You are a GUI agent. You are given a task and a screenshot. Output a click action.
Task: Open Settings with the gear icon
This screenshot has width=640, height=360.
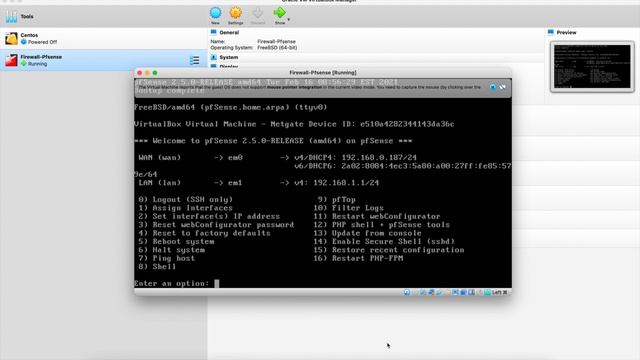click(236, 13)
